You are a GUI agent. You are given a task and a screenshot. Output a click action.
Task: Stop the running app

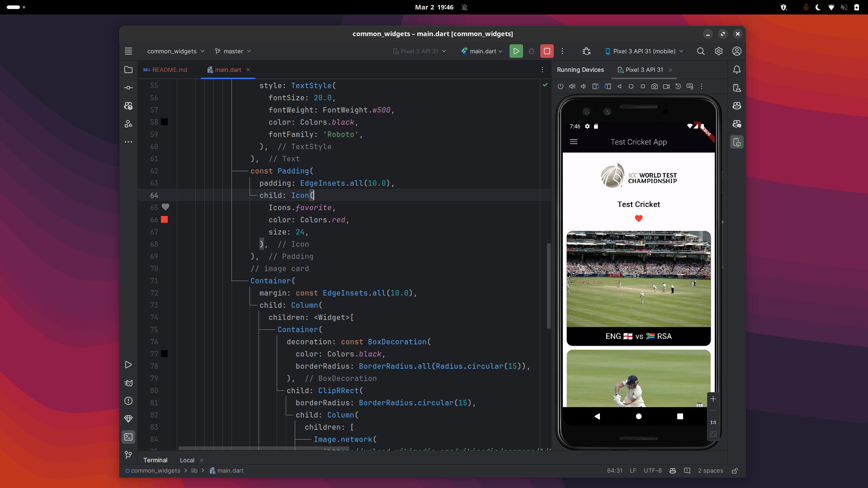coord(547,51)
